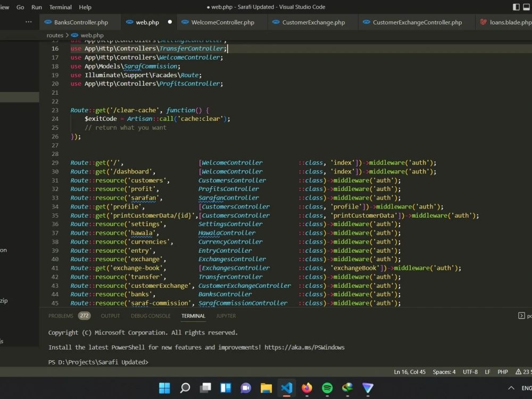Open the Problems panel tab

[61, 316]
